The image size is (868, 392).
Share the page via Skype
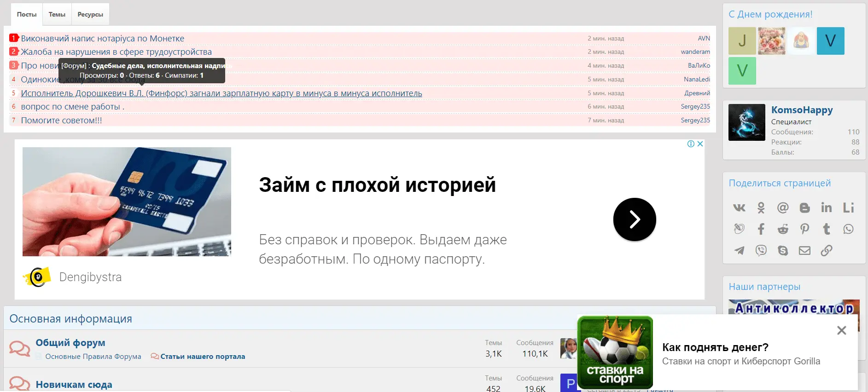(x=783, y=250)
